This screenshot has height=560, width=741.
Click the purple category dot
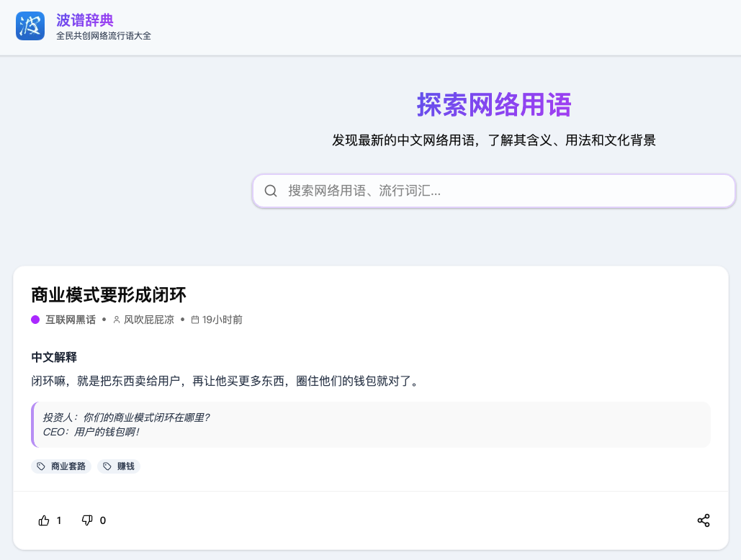tap(35, 320)
